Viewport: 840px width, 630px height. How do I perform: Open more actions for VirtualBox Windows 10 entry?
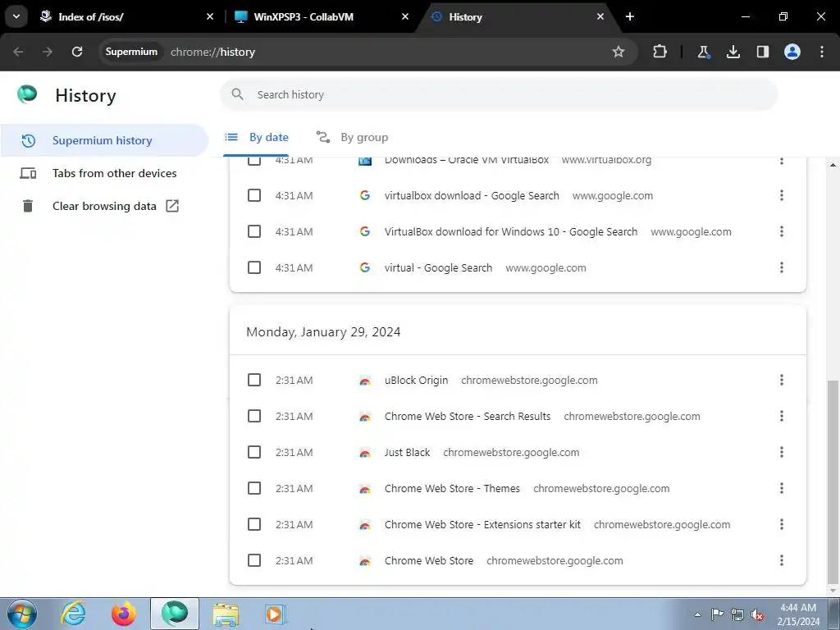click(x=782, y=231)
